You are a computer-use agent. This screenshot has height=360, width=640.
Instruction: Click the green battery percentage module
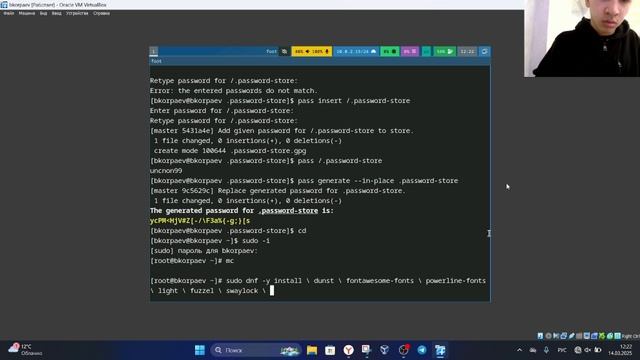(x=444, y=51)
